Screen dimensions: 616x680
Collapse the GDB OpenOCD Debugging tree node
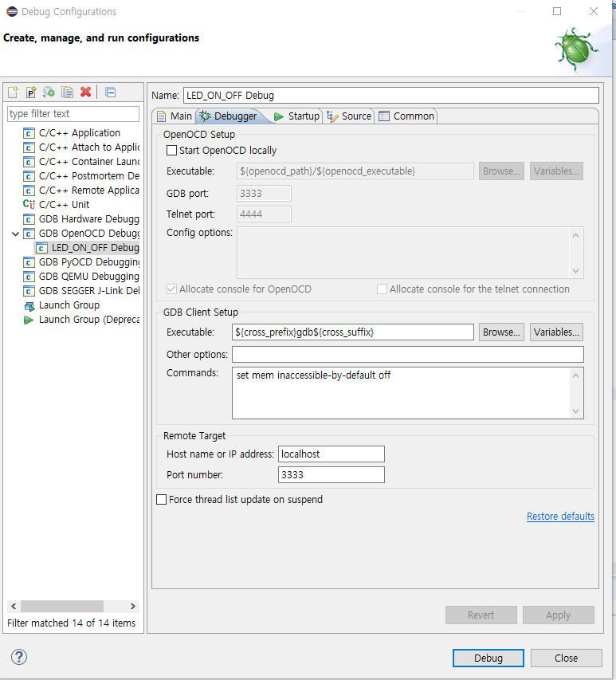click(x=15, y=234)
